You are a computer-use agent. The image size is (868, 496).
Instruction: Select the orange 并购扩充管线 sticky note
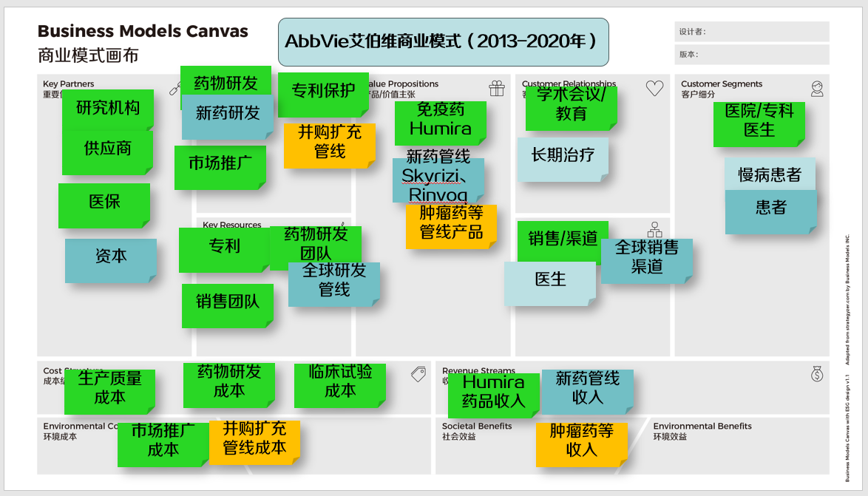tap(330, 146)
